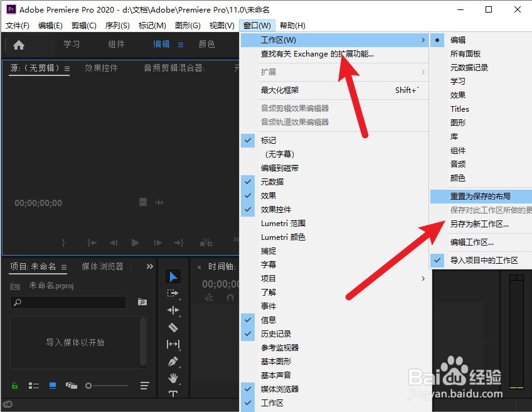Choose 另存为新工作区...
Screen dimensions: 532x412
(x=481, y=224)
